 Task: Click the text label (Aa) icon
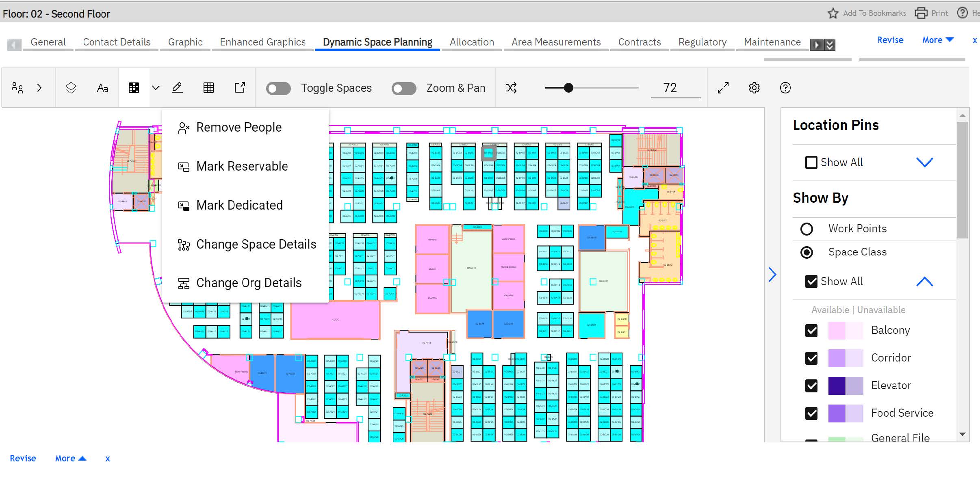[x=102, y=88]
